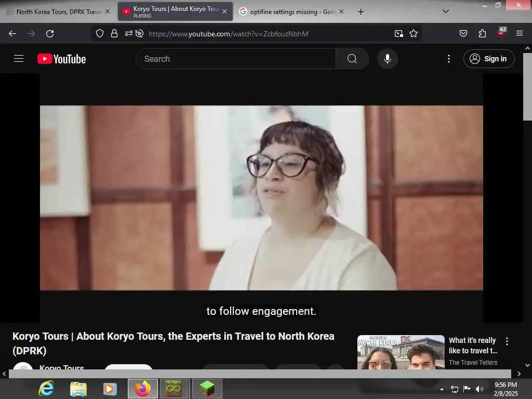Click the horizontal scrollbar left arrow
The height and width of the screenshot is (399, 532).
point(4,374)
